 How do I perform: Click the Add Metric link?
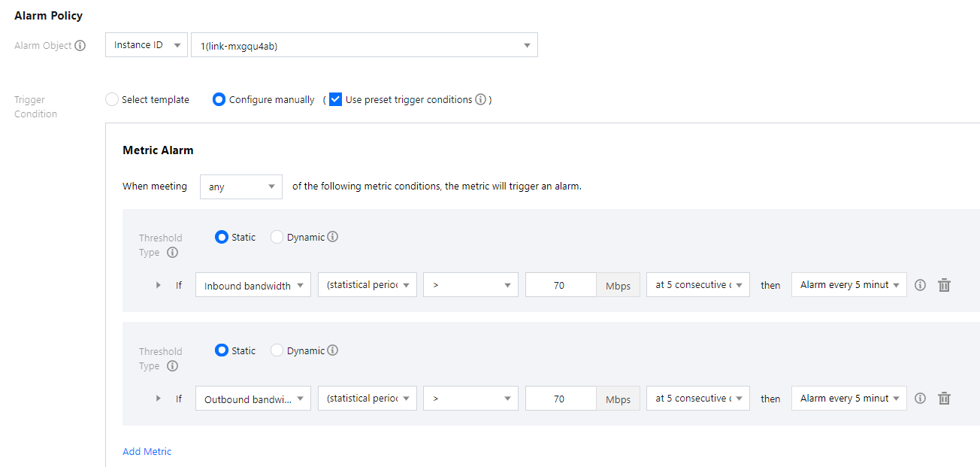tap(147, 451)
